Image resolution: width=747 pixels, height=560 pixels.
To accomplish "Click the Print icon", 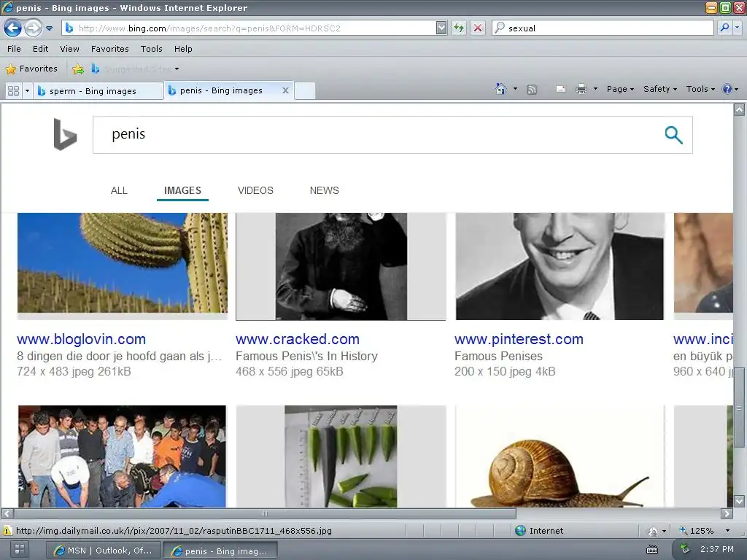I will click(581, 89).
